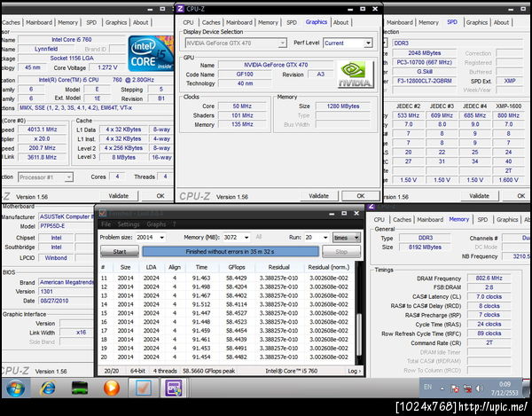532x416 pixels.
Task: Switch to Caches tab in GeForce GTX 470 window
Action: pos(211,22)
